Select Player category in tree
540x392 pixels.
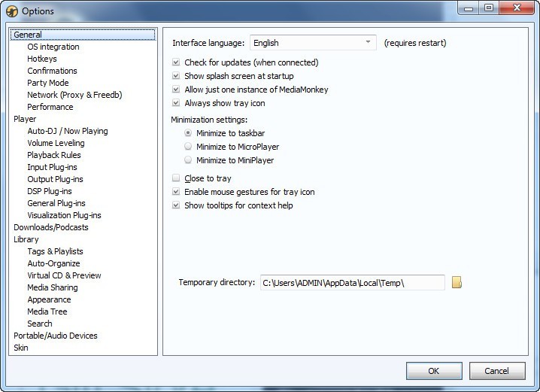point(25,119)
